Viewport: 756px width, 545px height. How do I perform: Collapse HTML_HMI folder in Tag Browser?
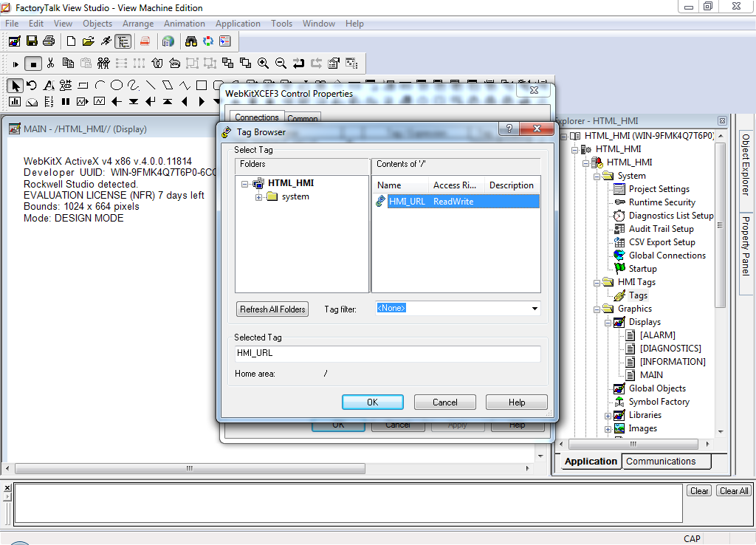click(245, 184)
